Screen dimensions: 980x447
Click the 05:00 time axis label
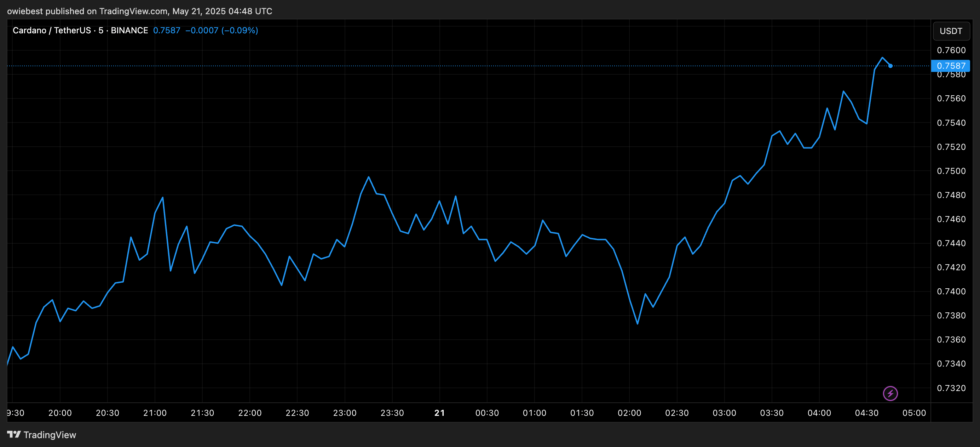[914, 413]
